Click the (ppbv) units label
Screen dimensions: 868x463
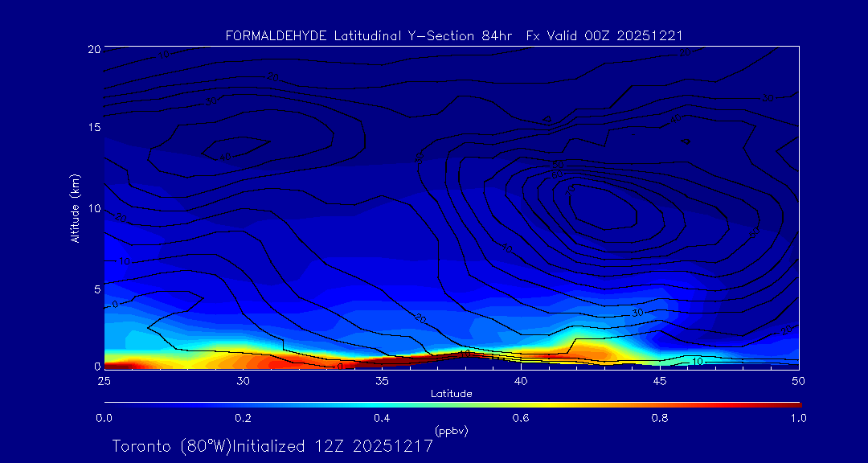(x=452, y=431)
